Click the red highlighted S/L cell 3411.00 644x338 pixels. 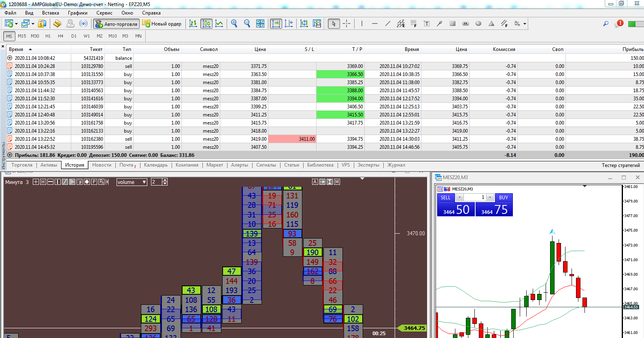point(292,139)
